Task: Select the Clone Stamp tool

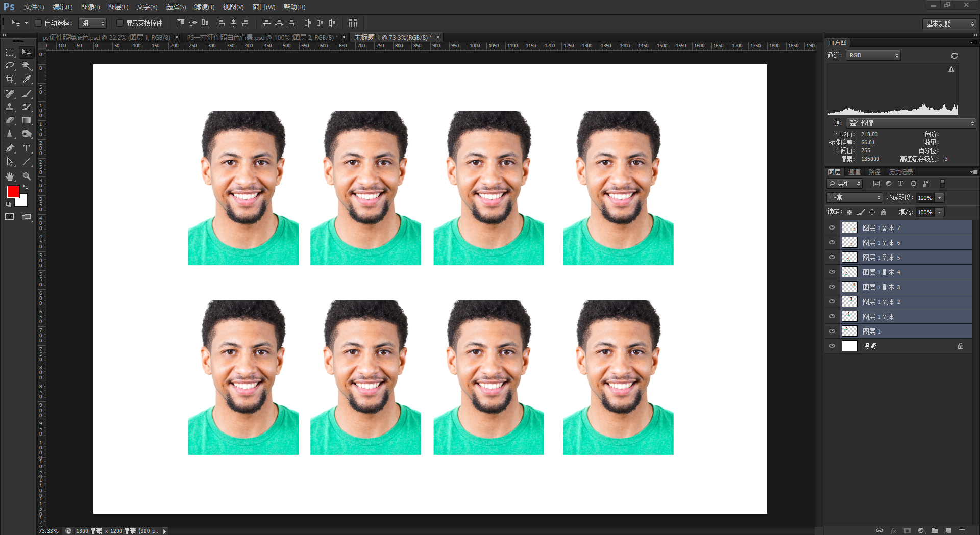Action: tap(10, 107)
